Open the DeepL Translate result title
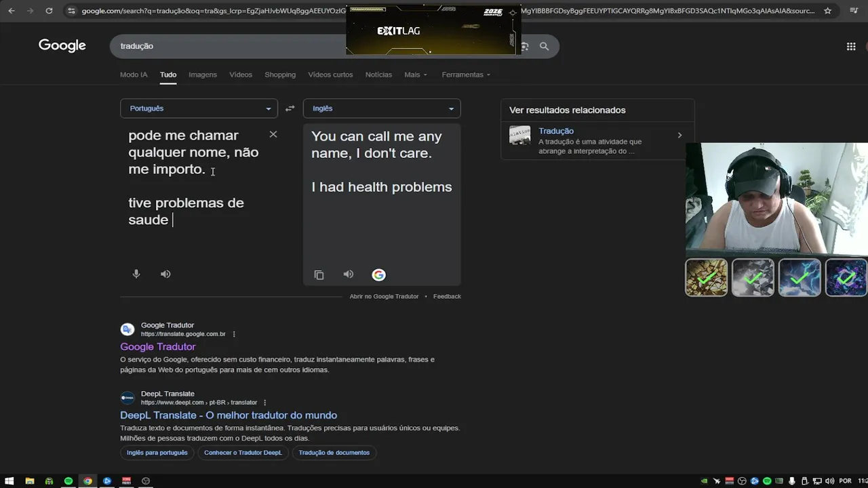 point(229,415)
